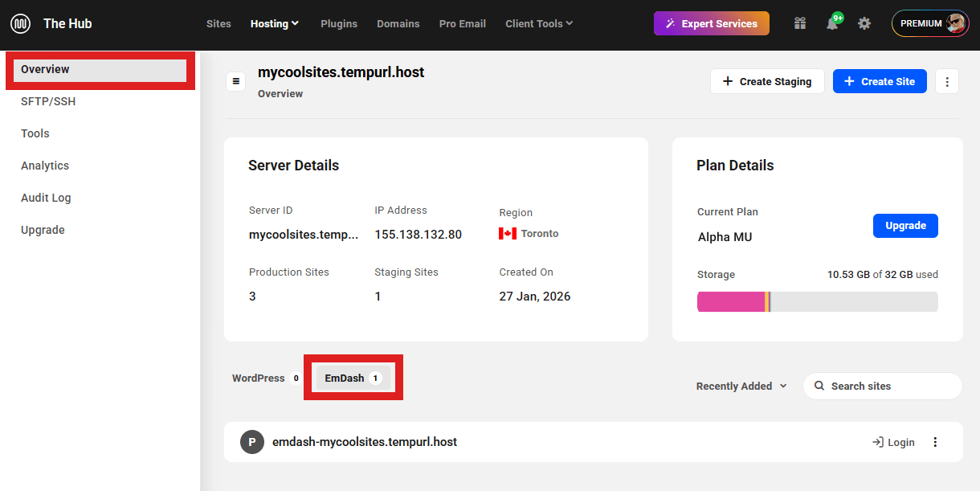Click the PREMIUM account badge
The height and width of the screenshot is (491, 980).
click(x=930, y=23)
